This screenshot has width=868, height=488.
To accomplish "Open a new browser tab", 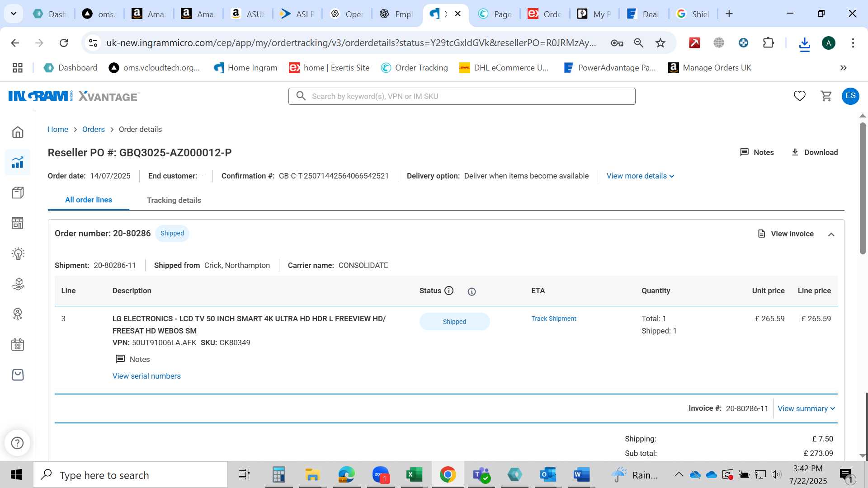I will pos(729,14).
